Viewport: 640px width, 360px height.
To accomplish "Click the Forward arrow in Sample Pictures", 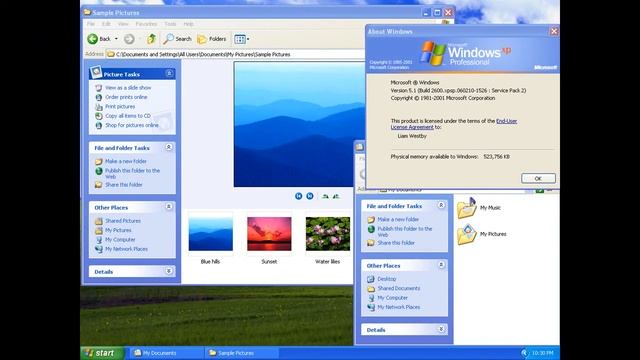I will (x=129, y=39).
